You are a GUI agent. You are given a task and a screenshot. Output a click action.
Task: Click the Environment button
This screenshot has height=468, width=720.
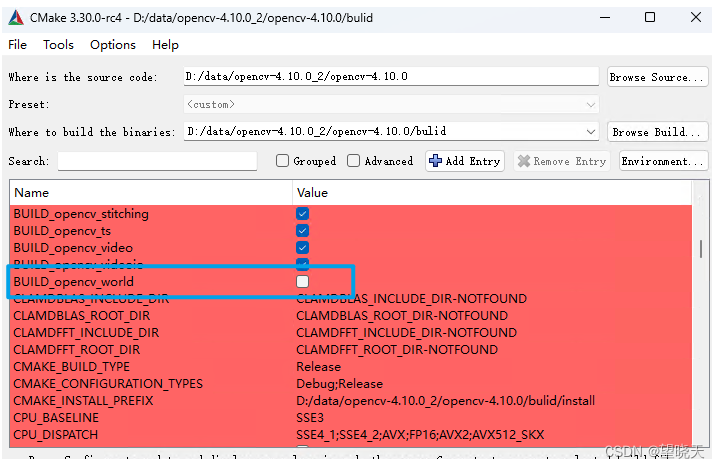pos(663,161)
